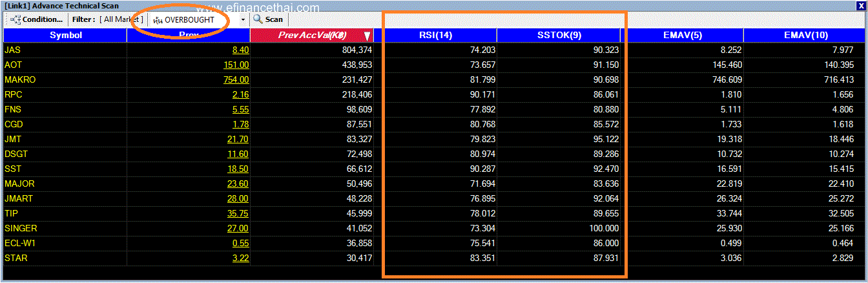Sort by the SSTOK(9) column header
Image resolution: width=868 pixels, height=283 pixels.
[x=559, y=35]
